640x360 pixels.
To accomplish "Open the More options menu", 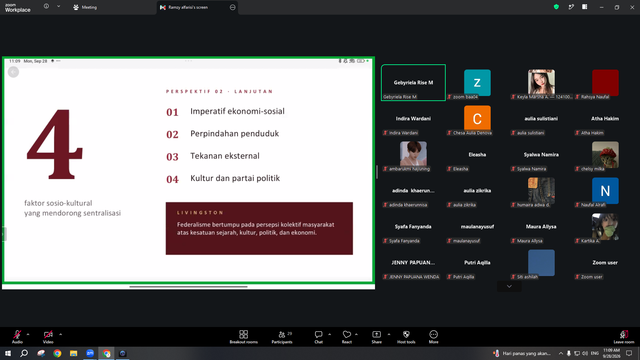I will click(x=433, y=337).
